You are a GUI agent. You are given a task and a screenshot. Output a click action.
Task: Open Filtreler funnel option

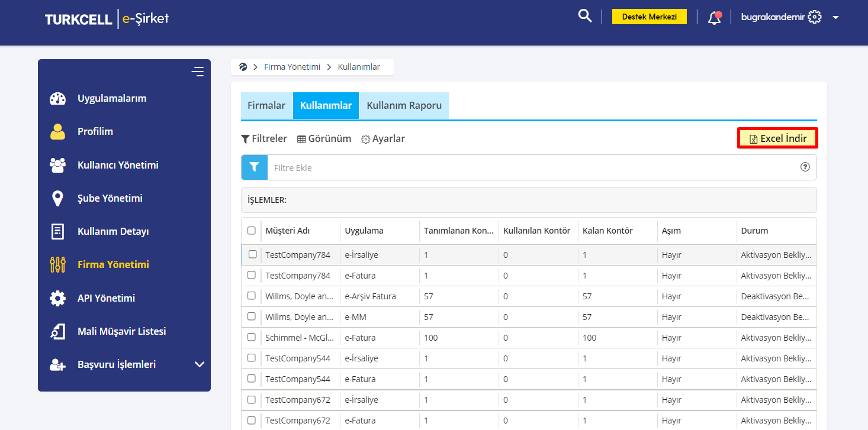[x=264, y=138]
